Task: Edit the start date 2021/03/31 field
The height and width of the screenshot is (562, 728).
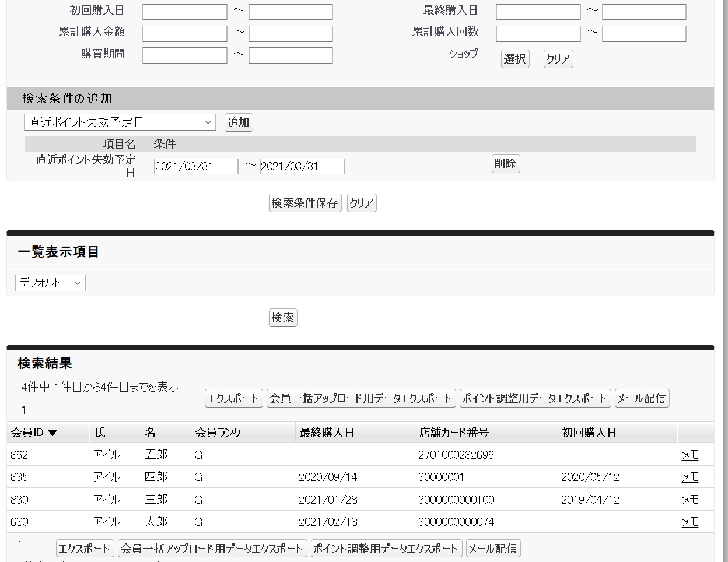Action: pyautogui.click(x=196, y=166)
